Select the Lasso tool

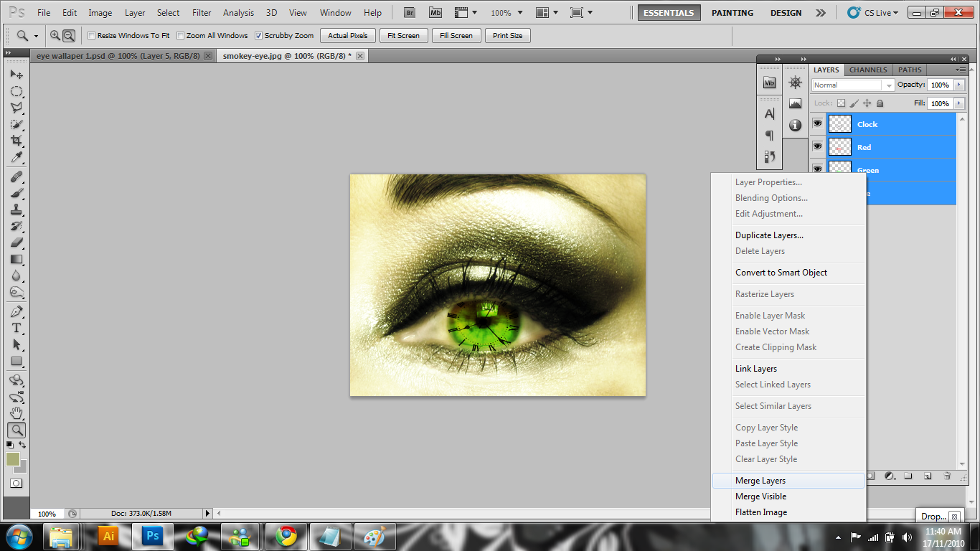coord(17,108)
